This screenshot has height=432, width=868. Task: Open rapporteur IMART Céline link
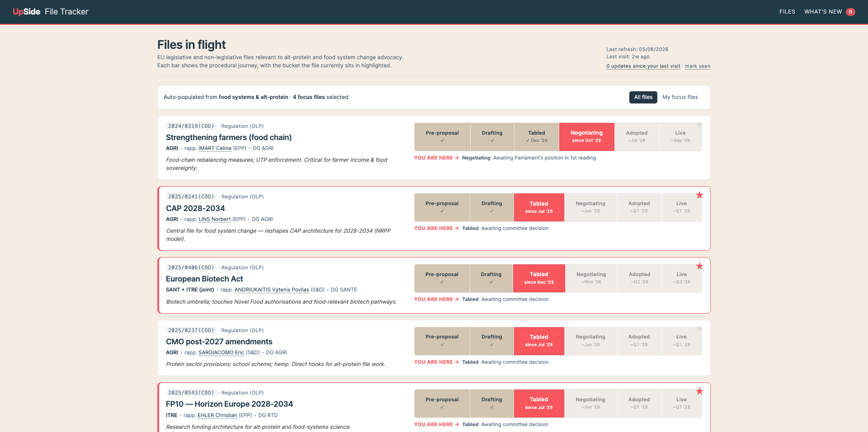215,148
